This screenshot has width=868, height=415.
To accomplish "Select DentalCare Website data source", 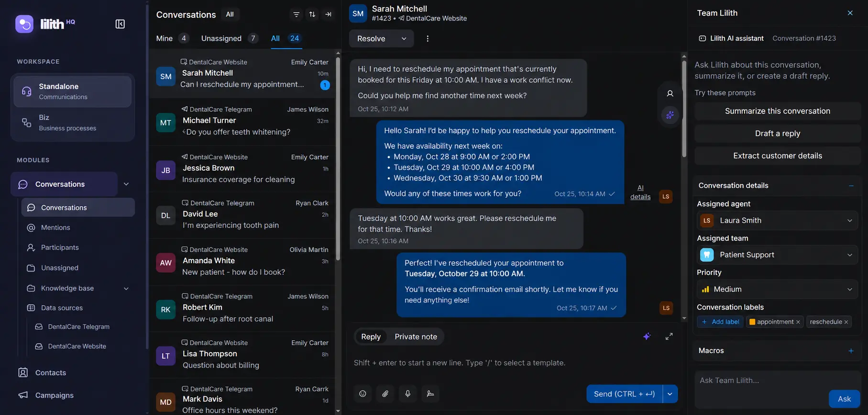I will point(77,346).
